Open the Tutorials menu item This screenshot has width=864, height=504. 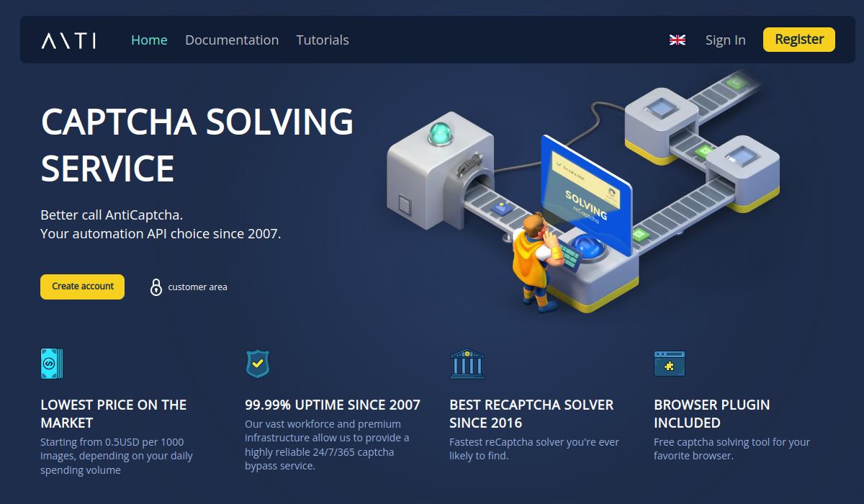323,40
